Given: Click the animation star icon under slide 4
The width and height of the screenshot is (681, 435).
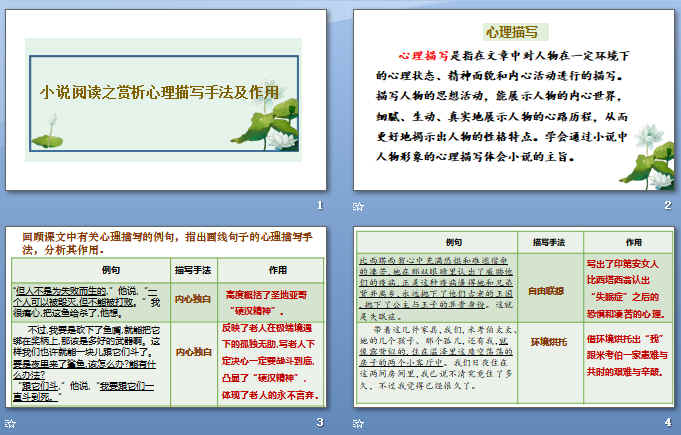Looking at the screenshot, I should pyautogui.click(x=360, y=423).
